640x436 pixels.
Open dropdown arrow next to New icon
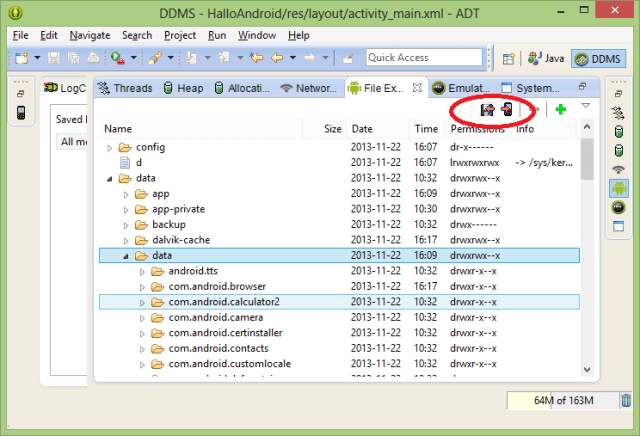[37, 58]
